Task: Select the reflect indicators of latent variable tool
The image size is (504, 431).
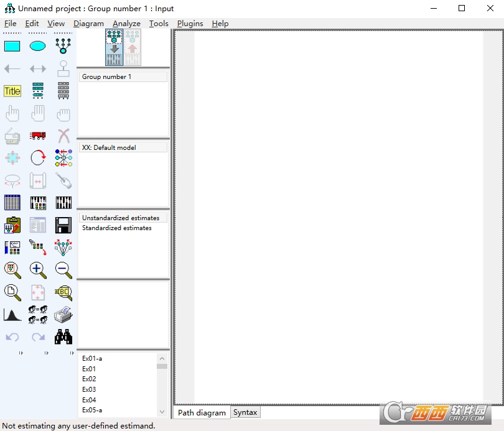Action: click(x=63, y=158)
